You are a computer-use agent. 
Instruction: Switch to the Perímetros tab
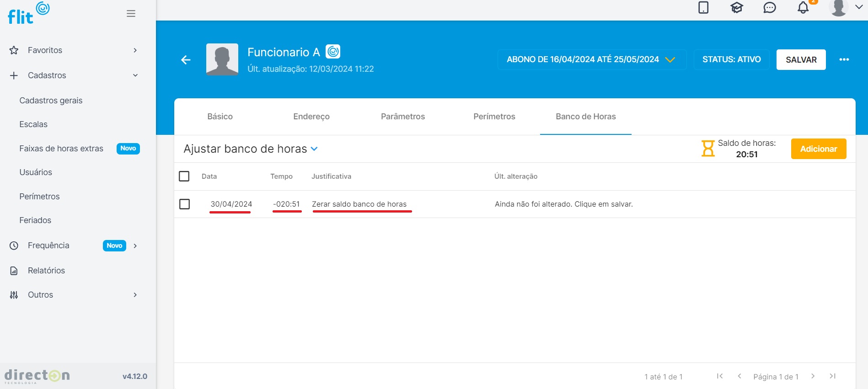[x=494, y=117]
